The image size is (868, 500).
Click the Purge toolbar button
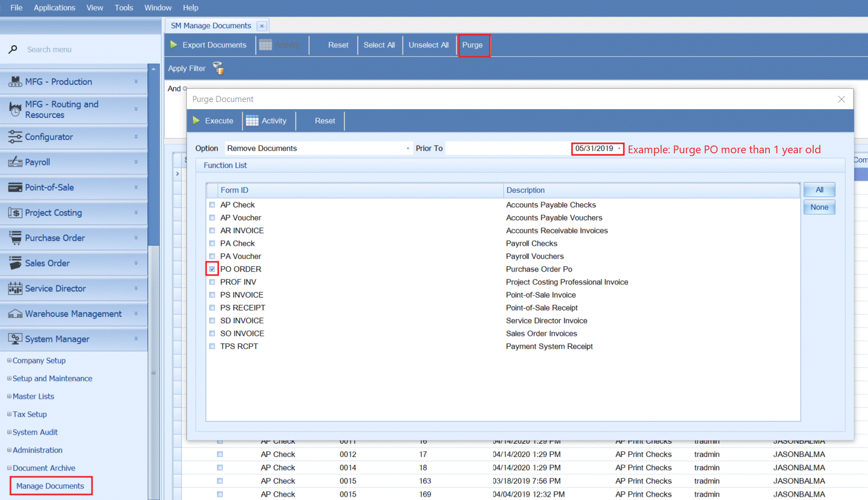pyautogui.click(x=472, y=45)
